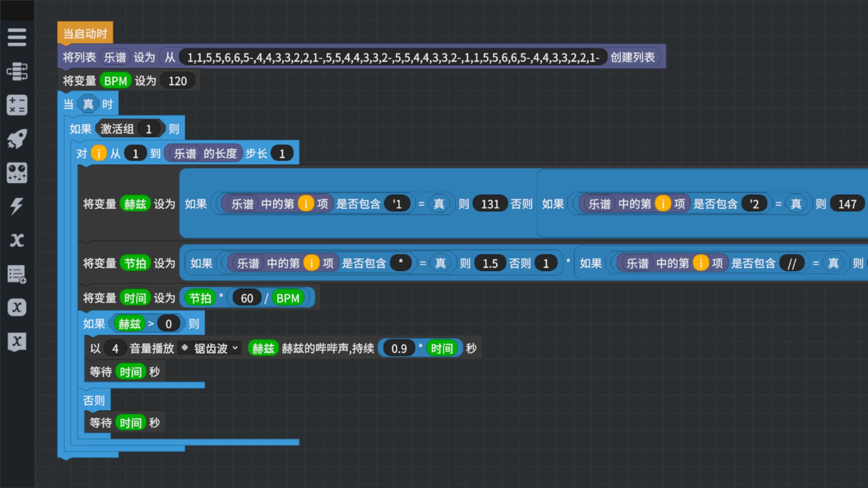The width and height of the screenshot is (868, 488).
Task: Open the x variables category icon
Action: point(17,240)
